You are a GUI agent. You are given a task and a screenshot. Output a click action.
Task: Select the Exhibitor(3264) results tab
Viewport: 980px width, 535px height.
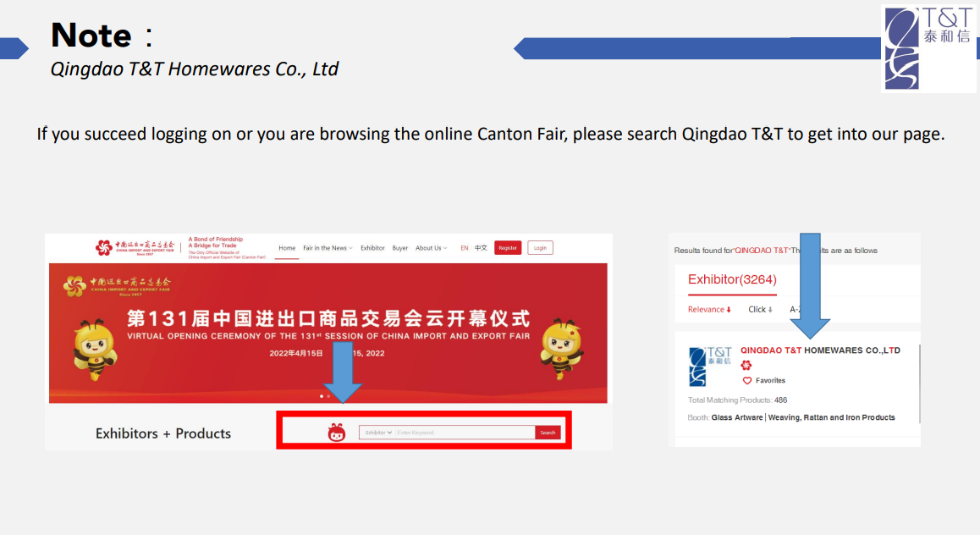pos(732,280)
